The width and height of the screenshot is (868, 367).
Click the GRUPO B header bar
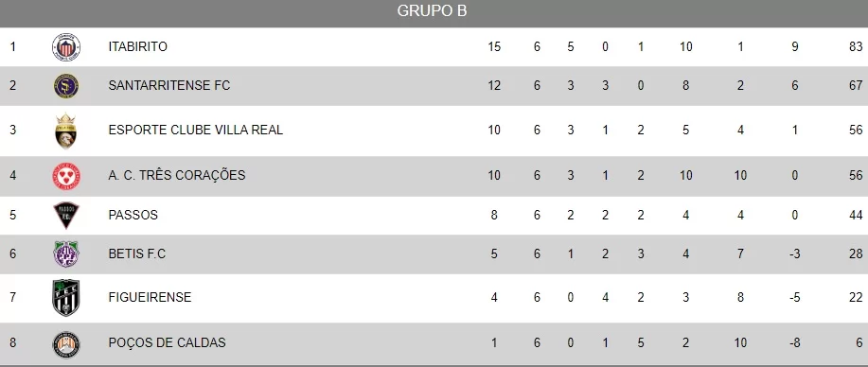(x=434, y=13)
